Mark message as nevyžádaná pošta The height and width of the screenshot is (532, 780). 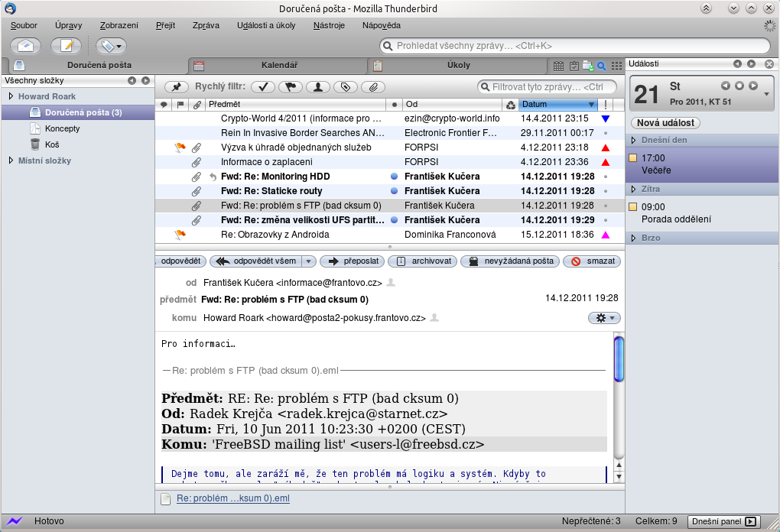point(511,261)
